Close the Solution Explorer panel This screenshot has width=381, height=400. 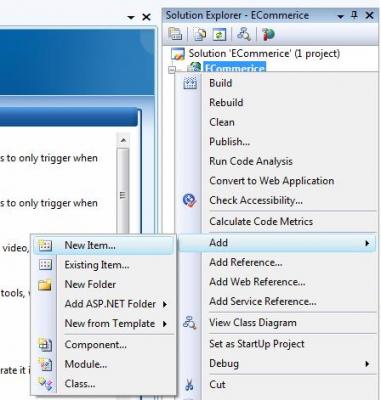point(369,16)
